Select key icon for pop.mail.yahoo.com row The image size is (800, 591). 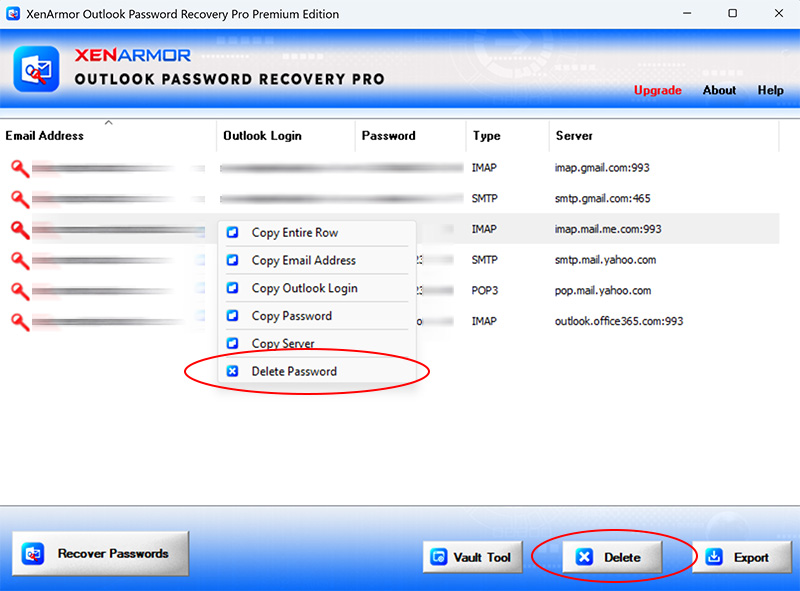click(x=20, y=291)
